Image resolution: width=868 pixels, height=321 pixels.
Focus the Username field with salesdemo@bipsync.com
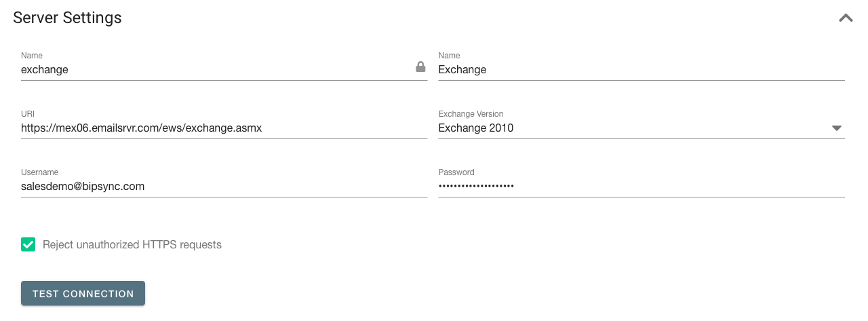point(224,186)
